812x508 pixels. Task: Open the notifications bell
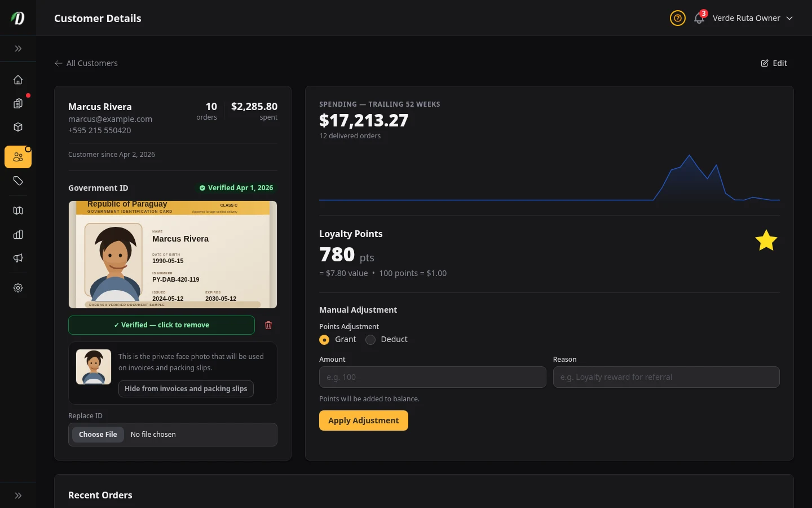click(x=699, y=18)
